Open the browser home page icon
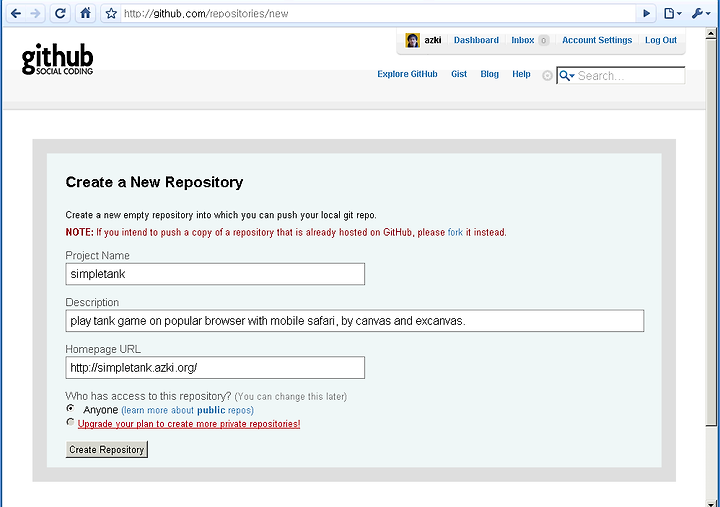The height and width of the screenshot is (507, 720). coord(85,13)
